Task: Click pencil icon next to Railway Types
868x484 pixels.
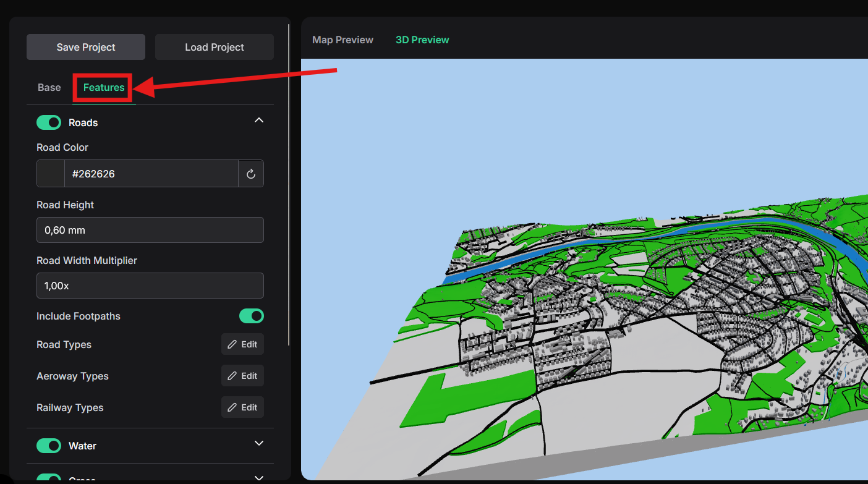Action: click(x=232, y=407)
